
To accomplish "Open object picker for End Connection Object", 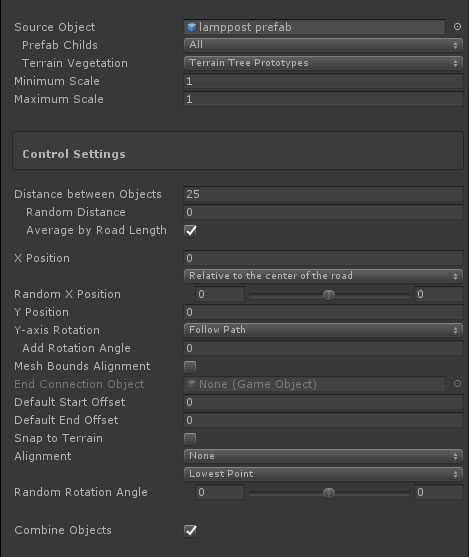I will click(x=457, y=384).
